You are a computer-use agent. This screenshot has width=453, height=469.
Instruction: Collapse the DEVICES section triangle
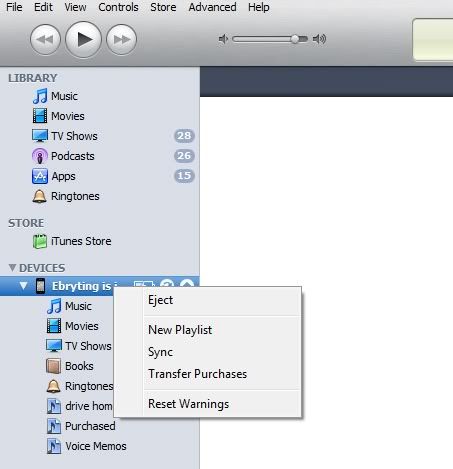pyautogui.click(x=12, y=267)
